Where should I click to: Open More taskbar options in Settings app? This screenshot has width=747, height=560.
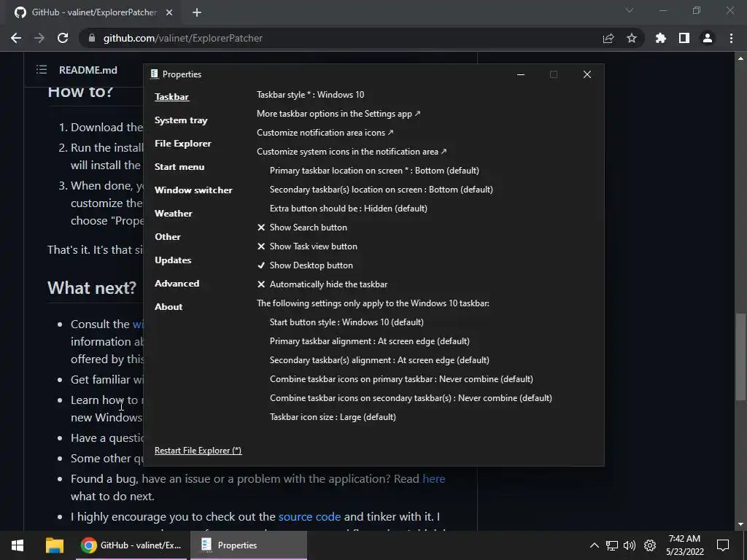(x=338, y=114)
